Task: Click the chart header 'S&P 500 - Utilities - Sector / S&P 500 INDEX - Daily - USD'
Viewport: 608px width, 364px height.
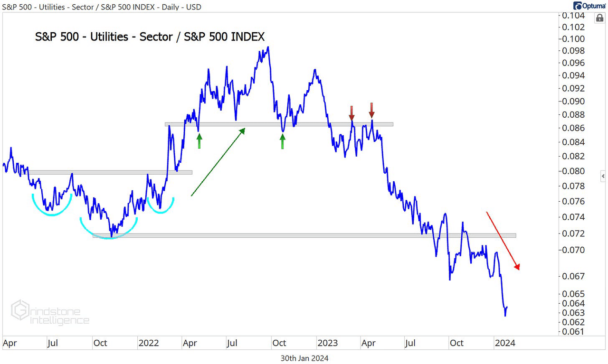Action: point(102,7)
